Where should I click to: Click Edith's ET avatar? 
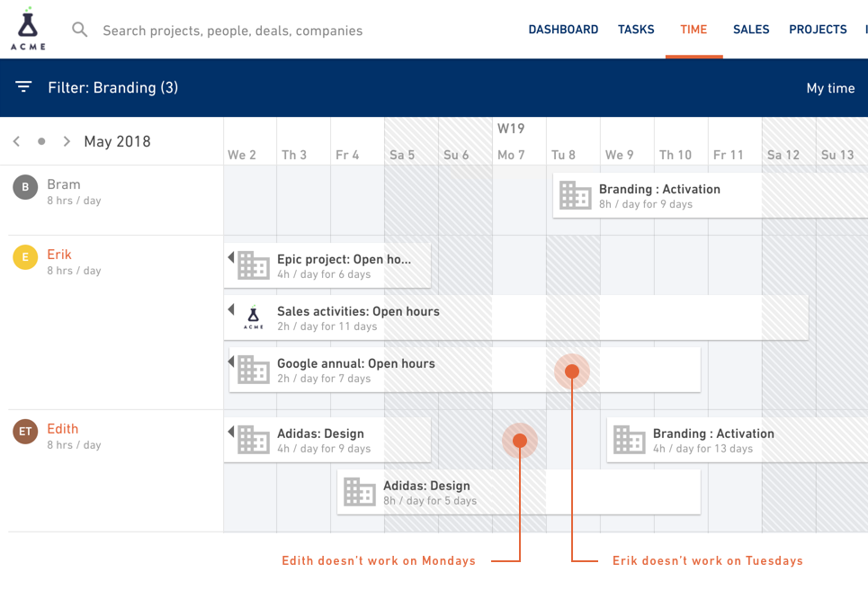[x=25, y=432]
